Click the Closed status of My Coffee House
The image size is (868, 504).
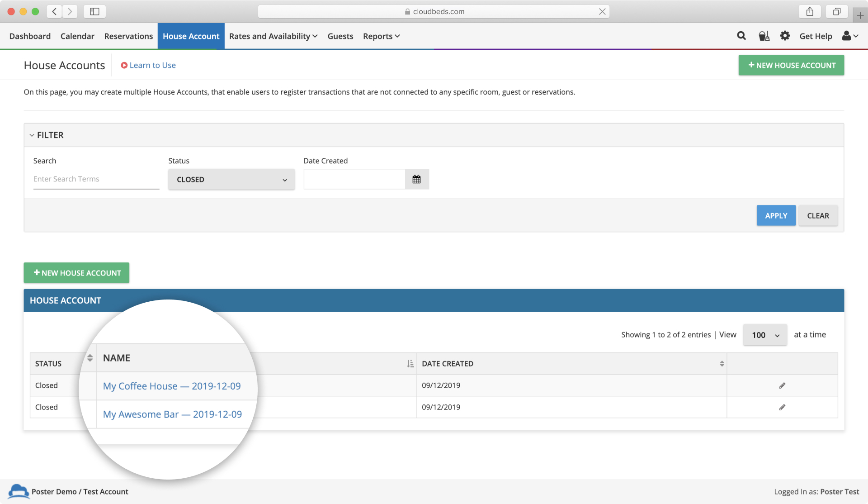point(47,385)
